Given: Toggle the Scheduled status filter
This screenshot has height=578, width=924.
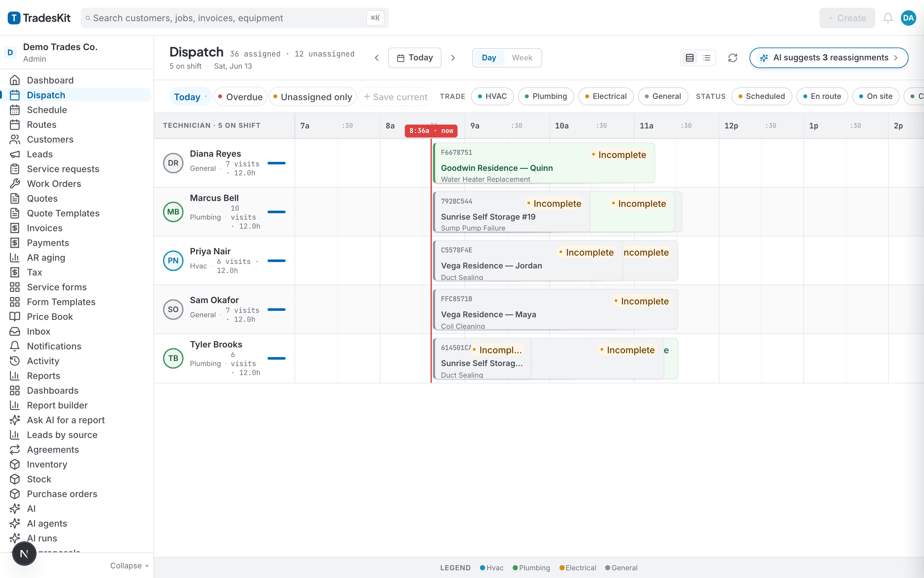Looking at the screenshot, I should [762, 96].
